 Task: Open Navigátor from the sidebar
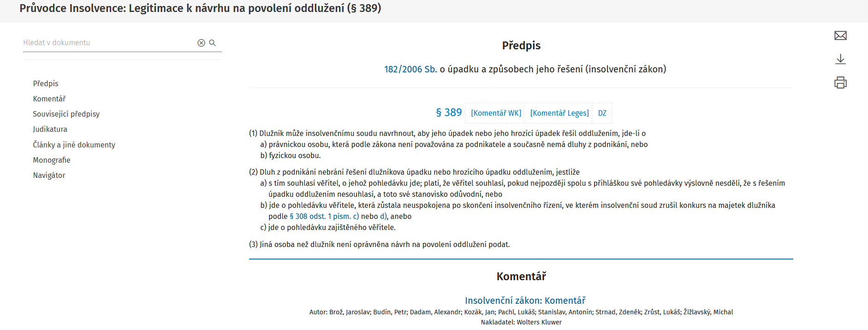click(49, 175)
